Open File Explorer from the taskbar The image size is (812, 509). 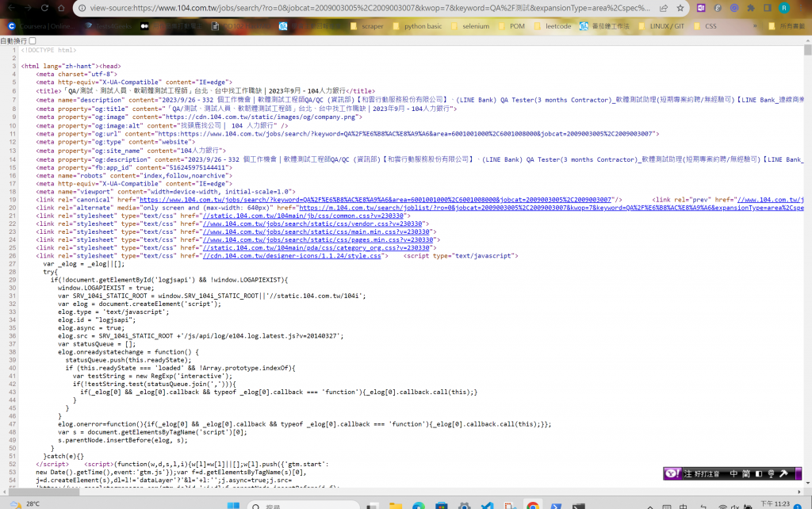tap(396, 505)
